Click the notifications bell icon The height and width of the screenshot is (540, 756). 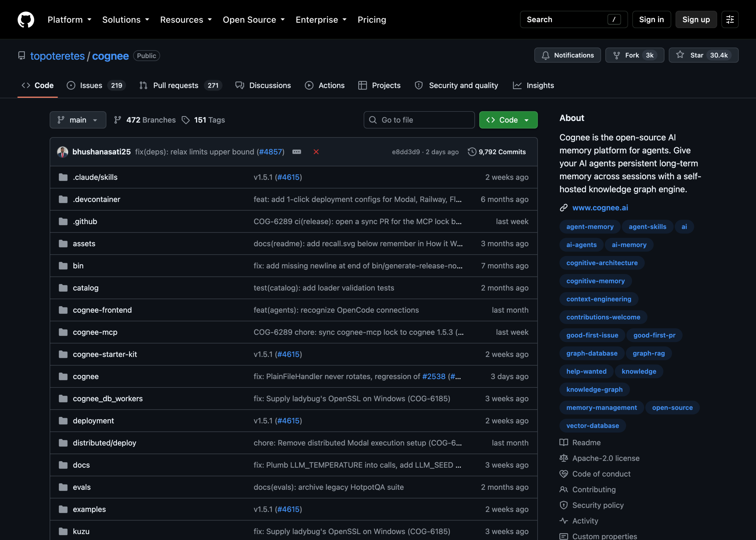click(x=545, y=55)
